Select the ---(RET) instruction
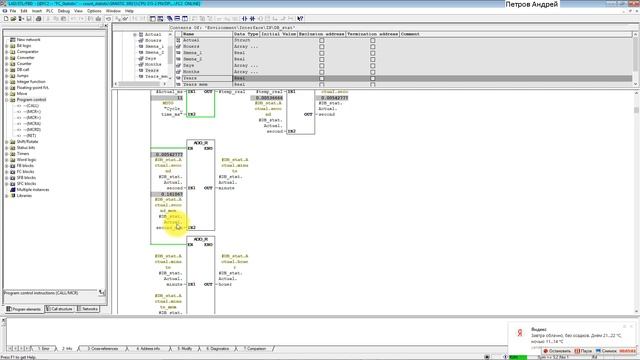This screenshot has height=360, width=640. click(x=29, y=136)
